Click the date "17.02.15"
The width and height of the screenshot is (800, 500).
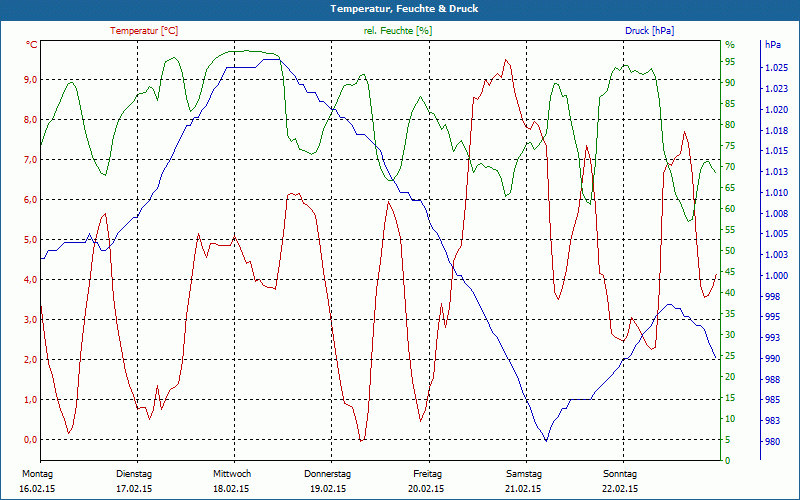(x=134, y=489)
